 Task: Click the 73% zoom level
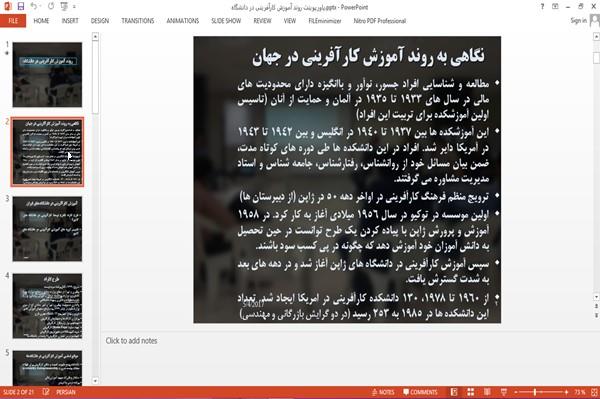(x=579, y=392)
